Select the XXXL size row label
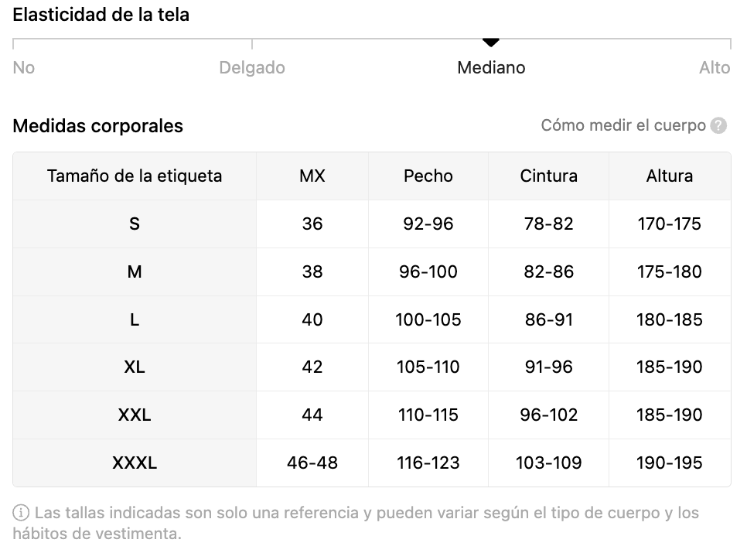 [x=135, y=463]
